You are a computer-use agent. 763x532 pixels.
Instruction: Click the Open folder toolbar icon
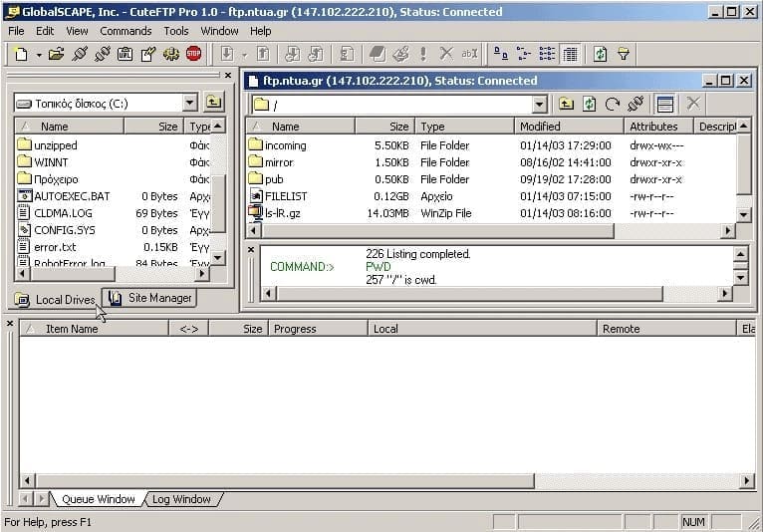(56, 54)
